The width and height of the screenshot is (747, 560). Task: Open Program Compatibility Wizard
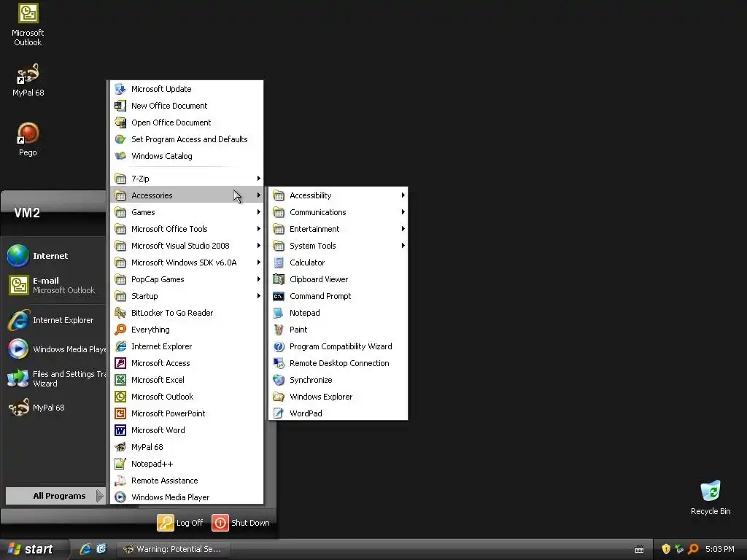(338, 346)
